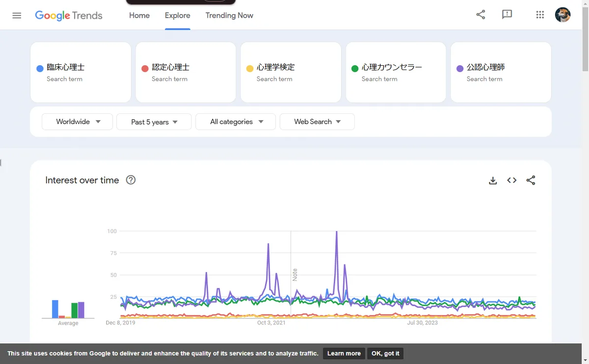The image size is (589, 364).
Task: Click the embed code icon
Action: 512,181
